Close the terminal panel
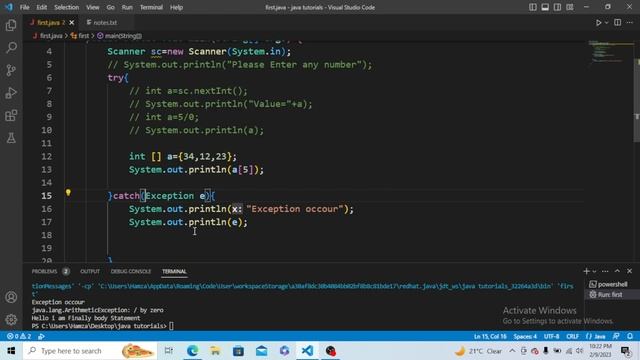Screen dimensions: 640x360 [x=629, y=271]
